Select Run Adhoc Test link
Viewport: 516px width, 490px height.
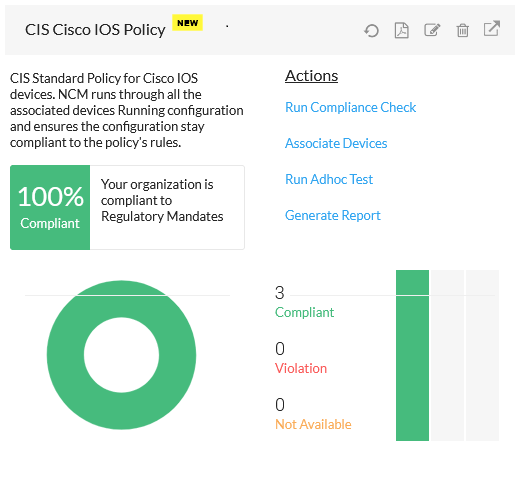click(x=329, y=179)
